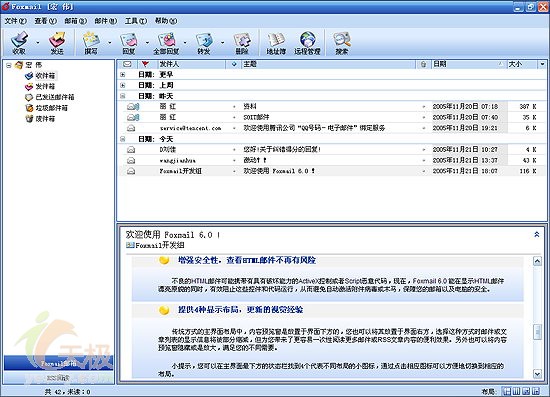The width and height of the screenshot is (550, 397).
Task: Open the 邮箱(B) menu
Action: [x=75, y=21]
